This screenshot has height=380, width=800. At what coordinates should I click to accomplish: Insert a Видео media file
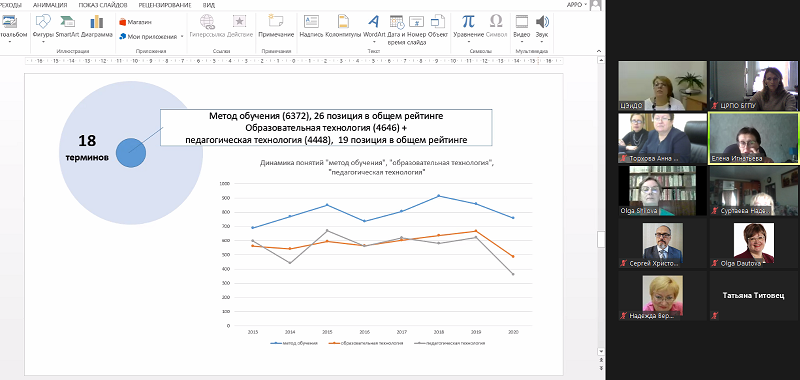[521, 28]
